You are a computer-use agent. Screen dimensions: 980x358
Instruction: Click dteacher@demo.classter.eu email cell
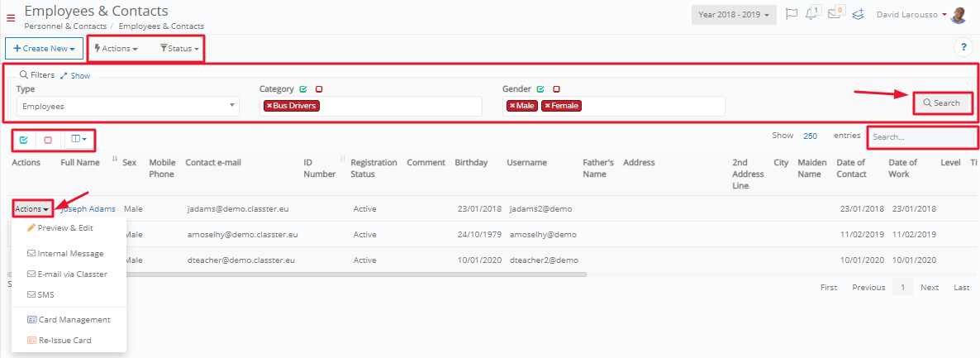[240, 260]
